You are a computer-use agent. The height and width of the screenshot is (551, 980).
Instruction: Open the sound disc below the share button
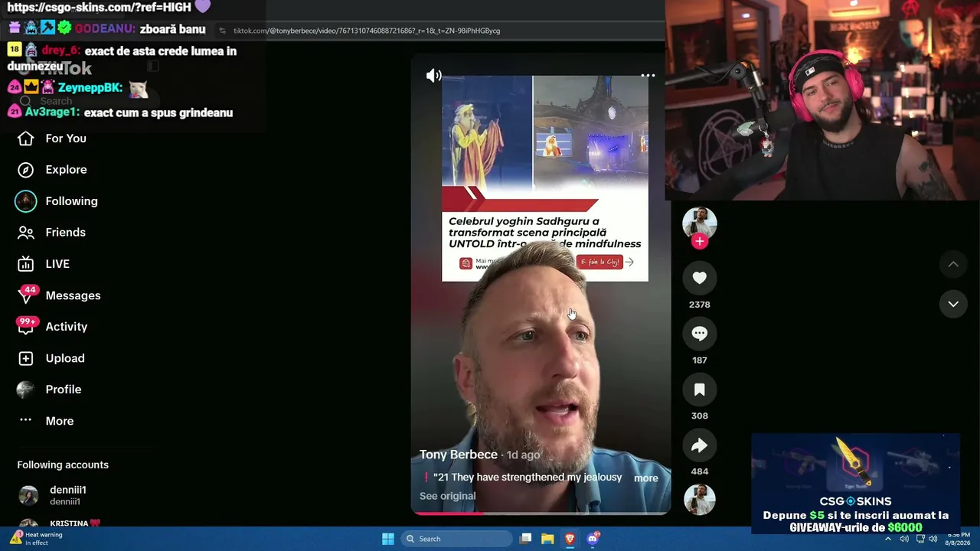pyautogui.click(x=699, y=500)
